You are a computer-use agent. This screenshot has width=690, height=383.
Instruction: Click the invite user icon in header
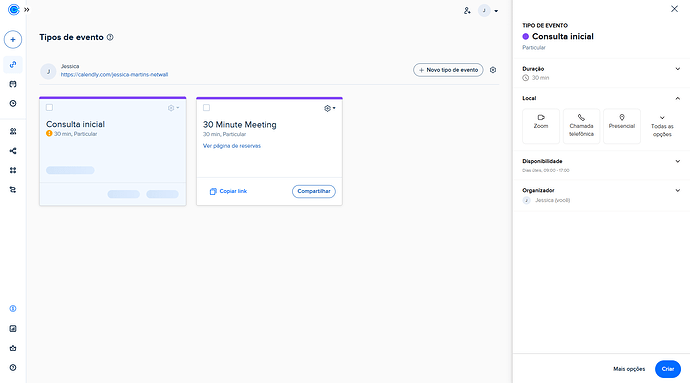[467, 11]
